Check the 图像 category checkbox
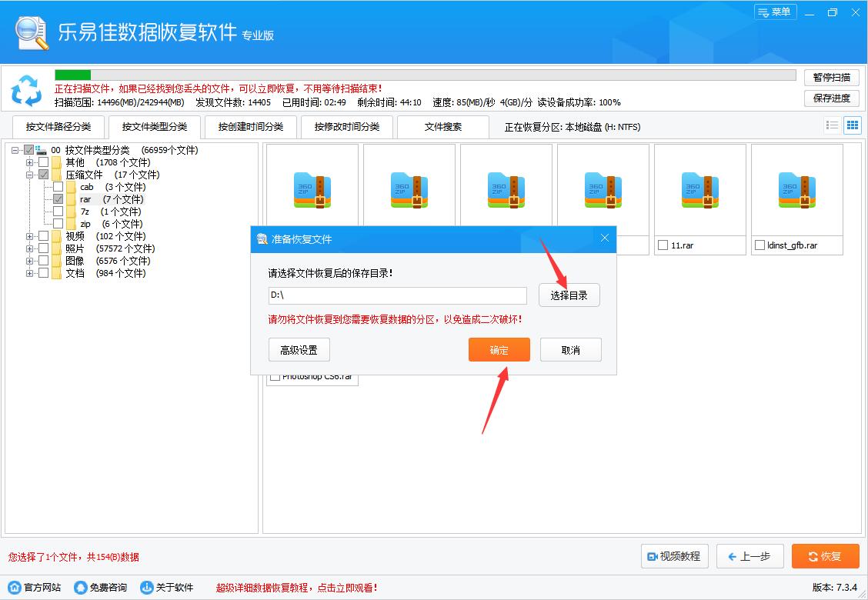Image resolution: width=868 pixels, height=600 pixels. point(43,261)
